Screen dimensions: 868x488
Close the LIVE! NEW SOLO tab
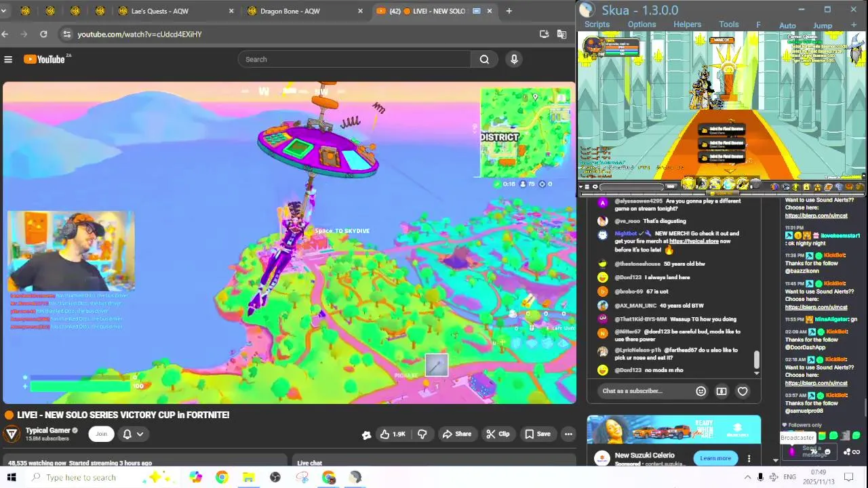[x=490, y=11]
